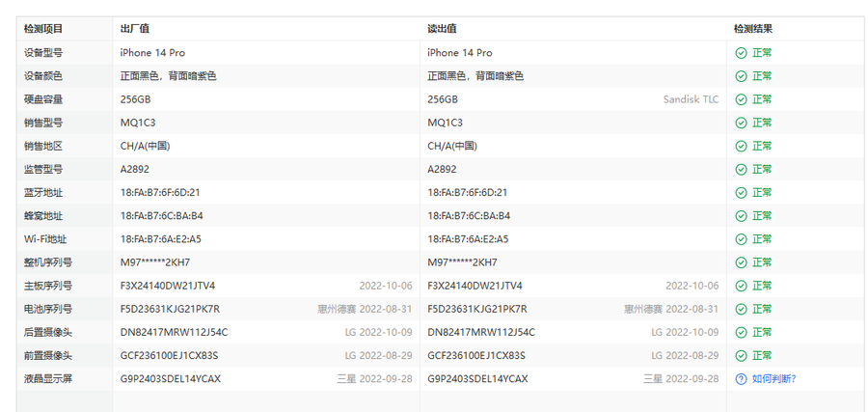Click the green check icon in 销售型号 row
The height and width of the screenshot is (412, 868).
tap(741, 123)
